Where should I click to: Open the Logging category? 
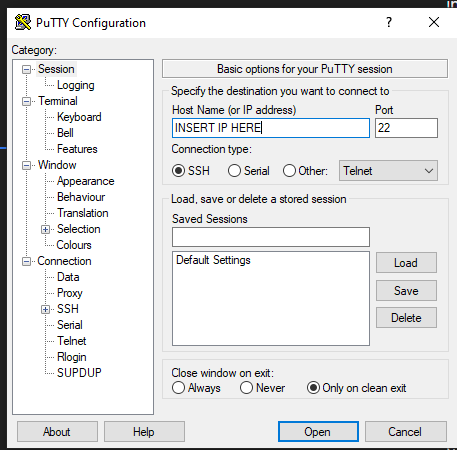pos(76,85)
